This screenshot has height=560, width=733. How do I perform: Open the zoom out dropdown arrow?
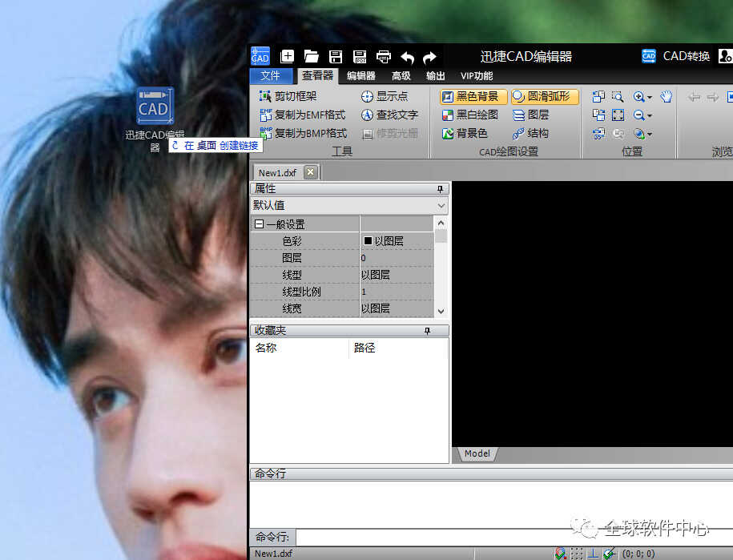(650, 115)
